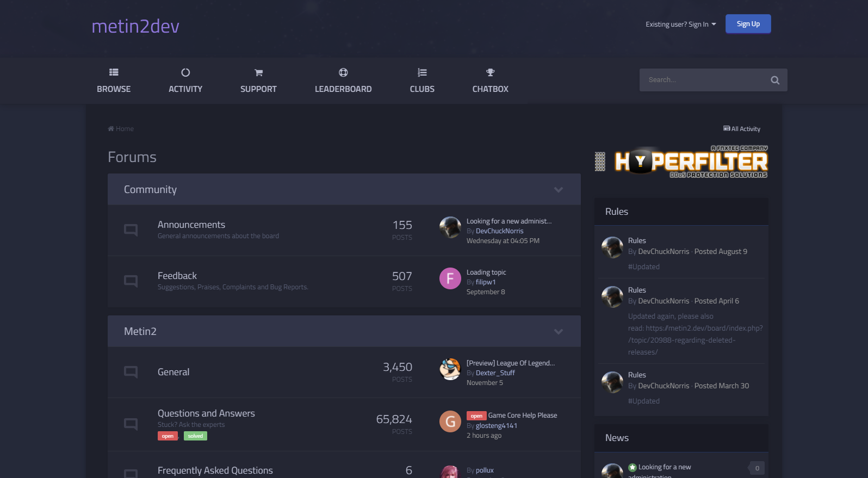The width and height of the screenshot is (868, 478).
Task: Open the Browse grid icon
Action: coord(114,72)
